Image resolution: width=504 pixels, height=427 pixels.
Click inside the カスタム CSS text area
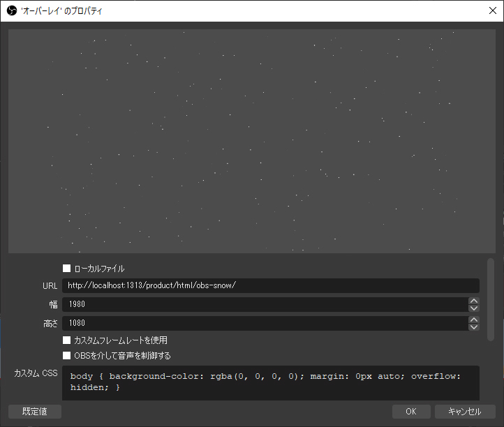[271, 383]
